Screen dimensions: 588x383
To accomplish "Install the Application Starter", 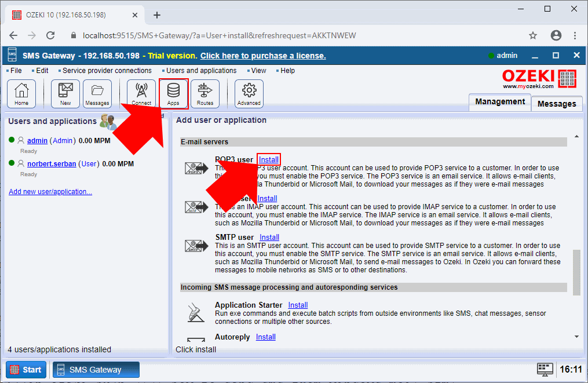I will [298, 305].
